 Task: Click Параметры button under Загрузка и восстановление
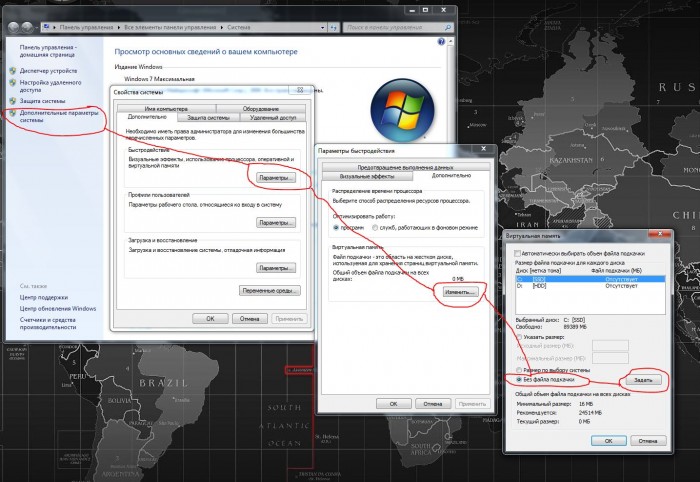pyautogui.click(x=276, y=268)
